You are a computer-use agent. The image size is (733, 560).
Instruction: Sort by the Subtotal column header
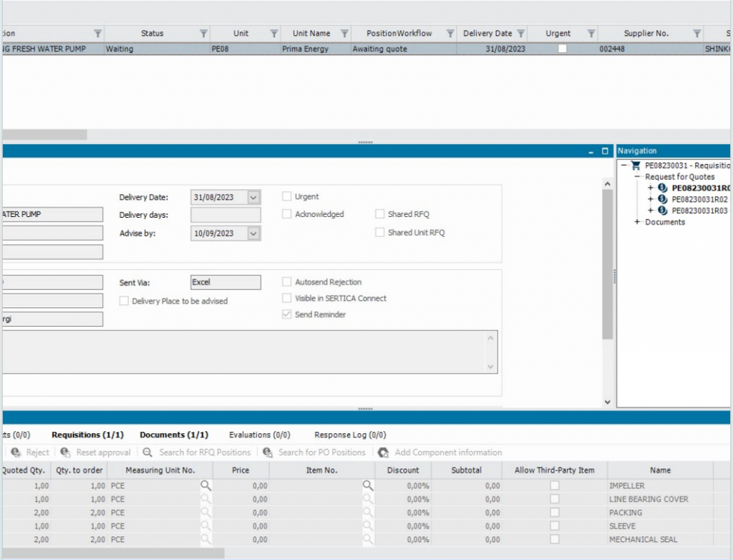pos(467,470)
